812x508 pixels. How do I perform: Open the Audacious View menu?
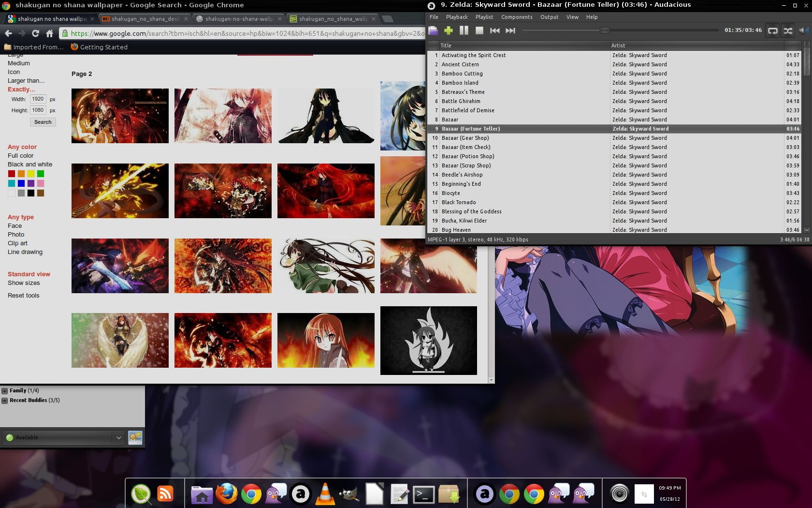pyautogui.click(x=572, y=17)
